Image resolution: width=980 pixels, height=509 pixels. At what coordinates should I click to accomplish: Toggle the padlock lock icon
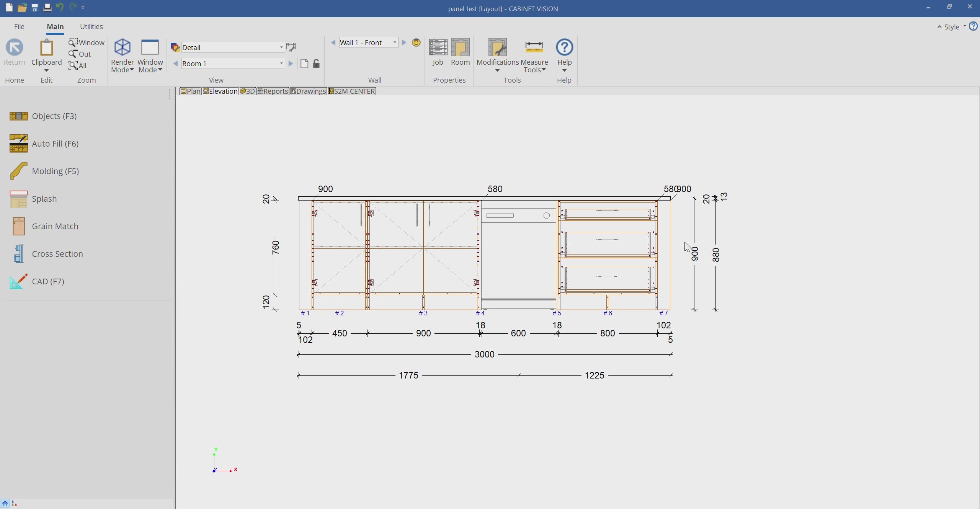[x=316, y=64]
